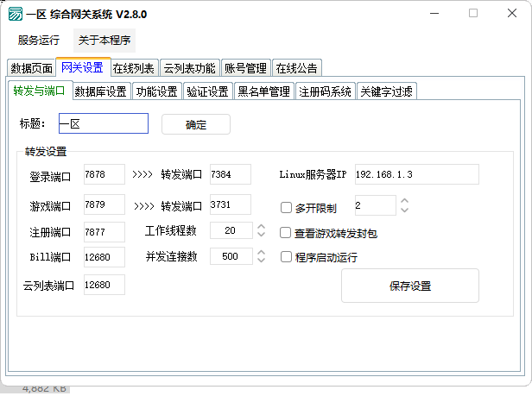The height and width of the screenshot is (396, 532).
Task: Click the app icon in title bar
Action: [x=16, y=14]
